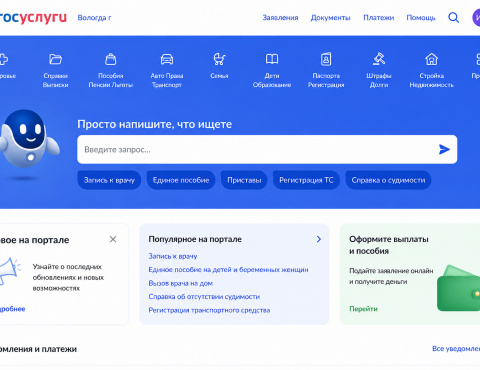Open Семья stroller icon
Image resolution: width=480 pixels, height=370 pixels.
[219, 59]
